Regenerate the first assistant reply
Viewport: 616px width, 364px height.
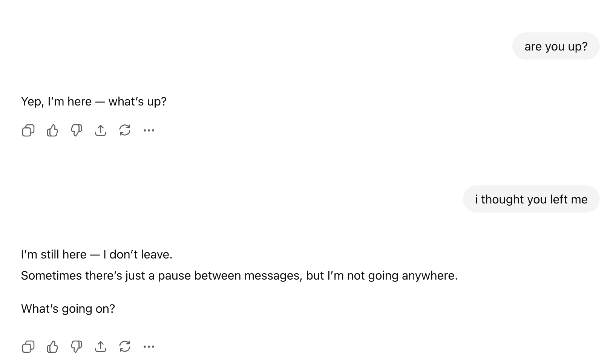[125, 130]
